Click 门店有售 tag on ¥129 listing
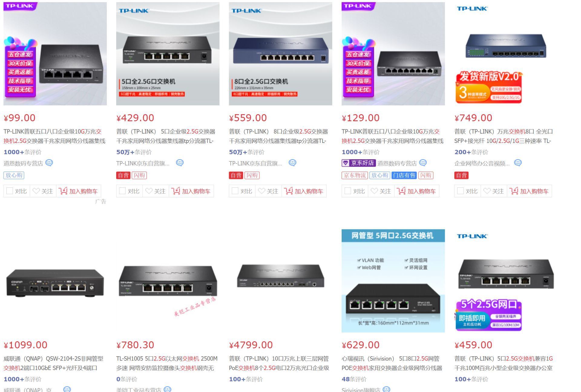Viewport: 581px width, 392px height. pos(404,175)
